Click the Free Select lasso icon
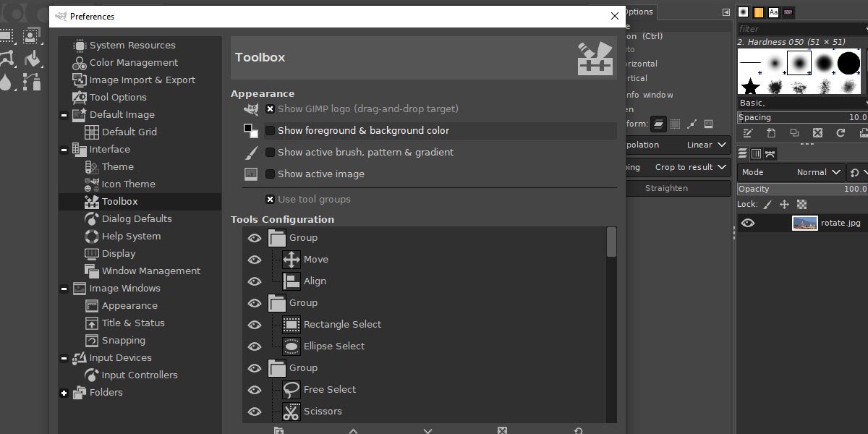 pos(292,390)
